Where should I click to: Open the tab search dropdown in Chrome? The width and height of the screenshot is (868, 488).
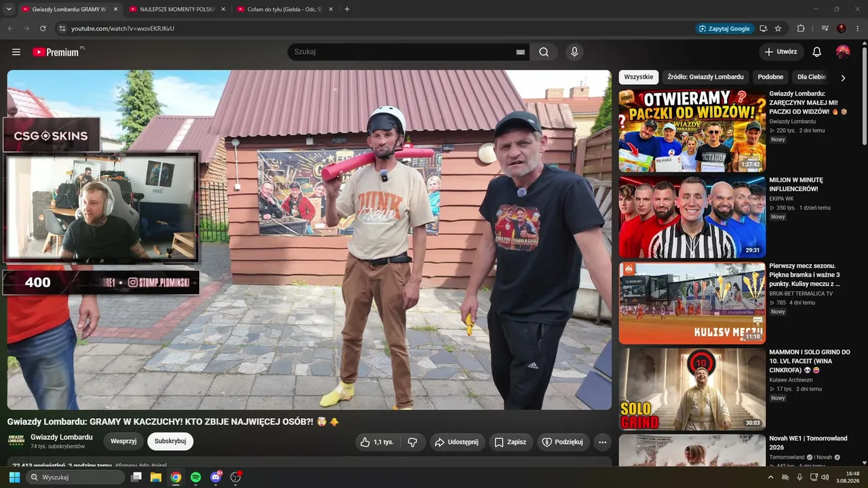click(x=9, y=9)
